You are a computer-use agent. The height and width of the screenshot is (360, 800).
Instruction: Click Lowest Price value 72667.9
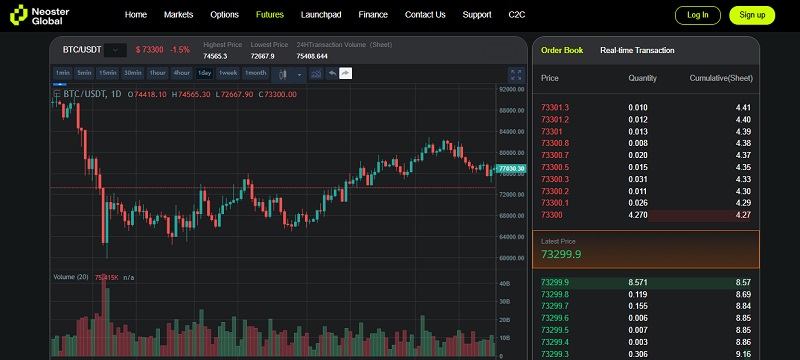262,57
